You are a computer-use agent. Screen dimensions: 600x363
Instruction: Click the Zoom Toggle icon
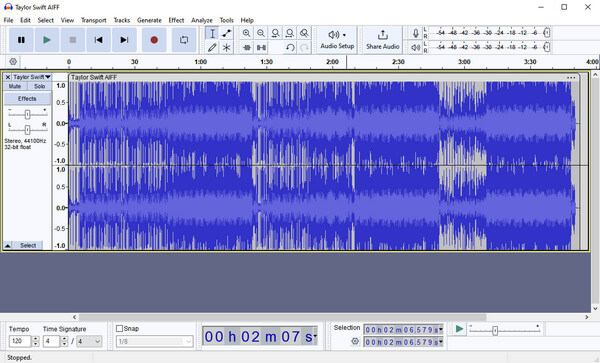(x=304, y=33)
